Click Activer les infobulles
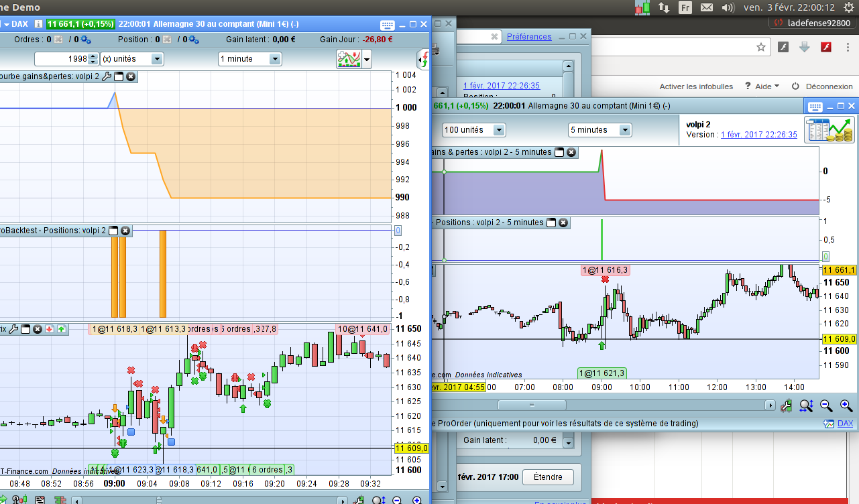 click(696, 86)
